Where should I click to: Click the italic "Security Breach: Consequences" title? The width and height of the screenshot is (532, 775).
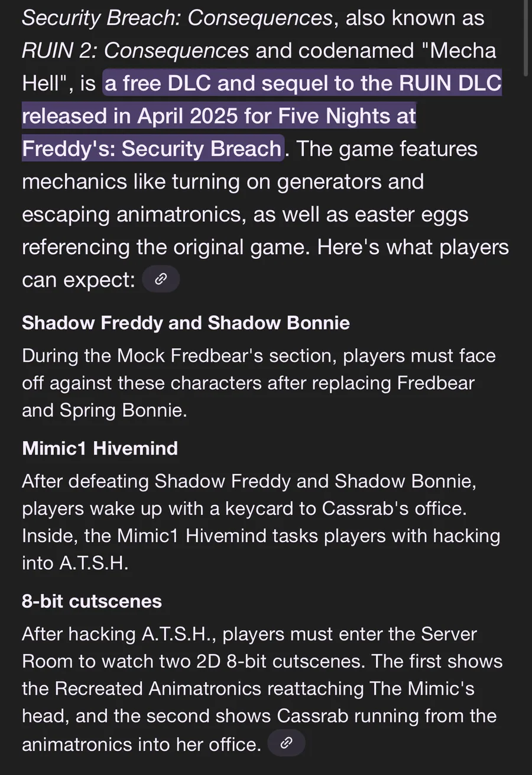click(x=177, y=18)
